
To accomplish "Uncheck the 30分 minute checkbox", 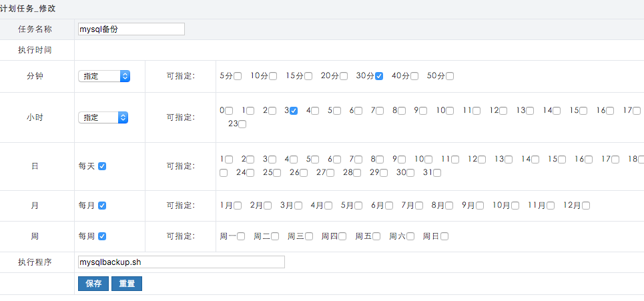I will coord(378,76).
